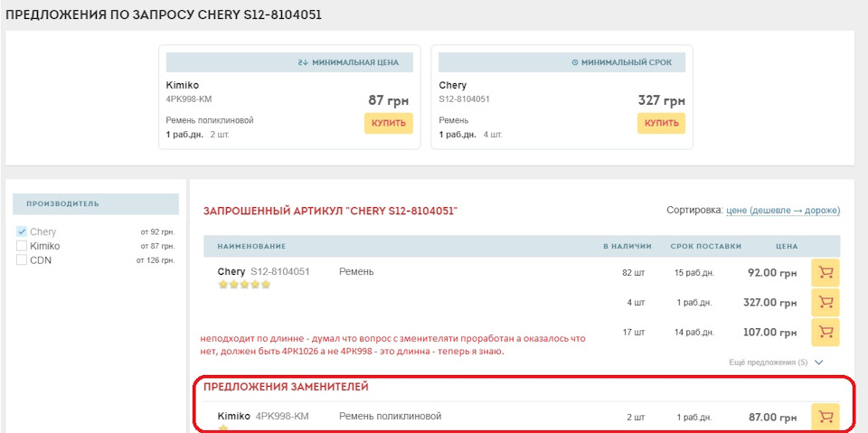This screenshot has width=868, height=433.
Task: Buy the Chery 327 грн minimum term offer
Action: coord(661,124)
